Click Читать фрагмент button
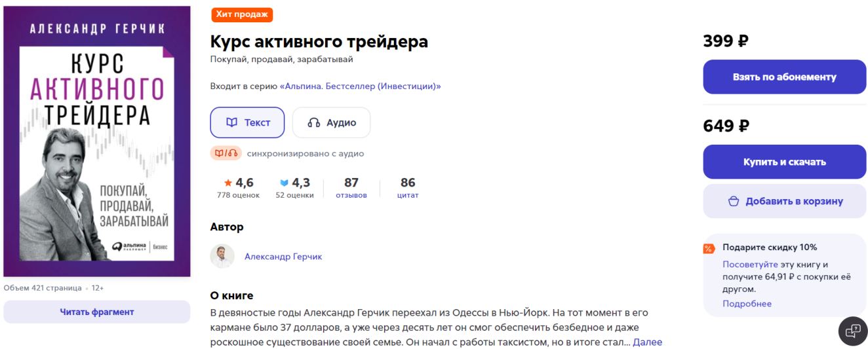868x349 pixels. coord(97,312)
